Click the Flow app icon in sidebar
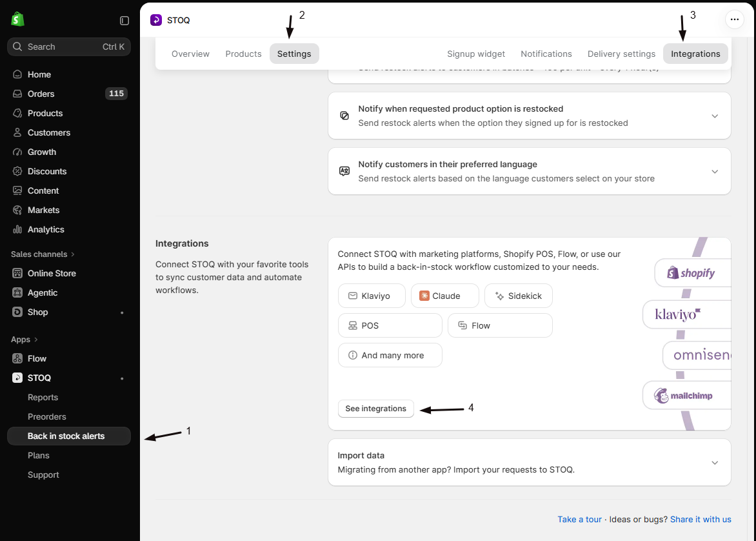Screen dimensions: 756x541 [x=17, y=358]
